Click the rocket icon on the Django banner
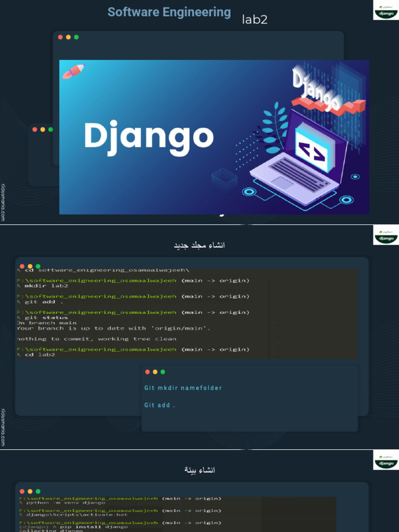The width and height of the screenshot is (399, 532). click(73, 71)
